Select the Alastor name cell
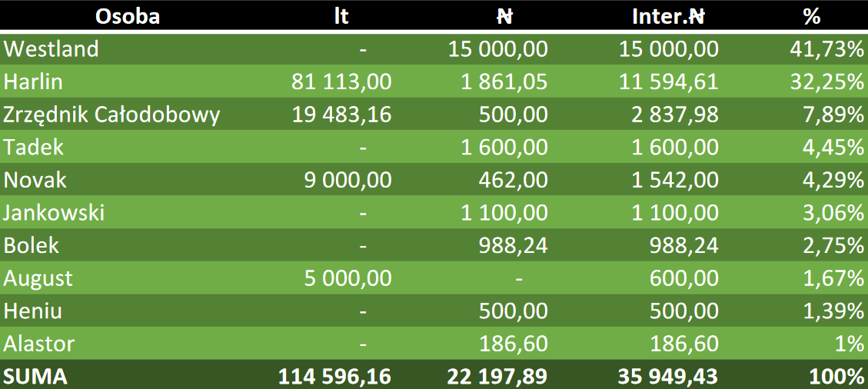 tap(39, 343)
